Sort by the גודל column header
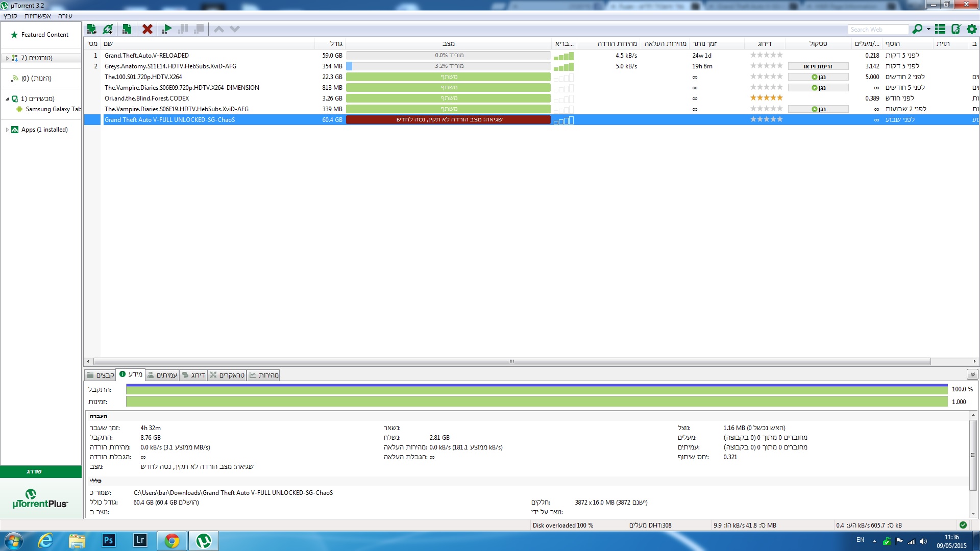Viewport: 980px width, 551px height. [330, 44]
